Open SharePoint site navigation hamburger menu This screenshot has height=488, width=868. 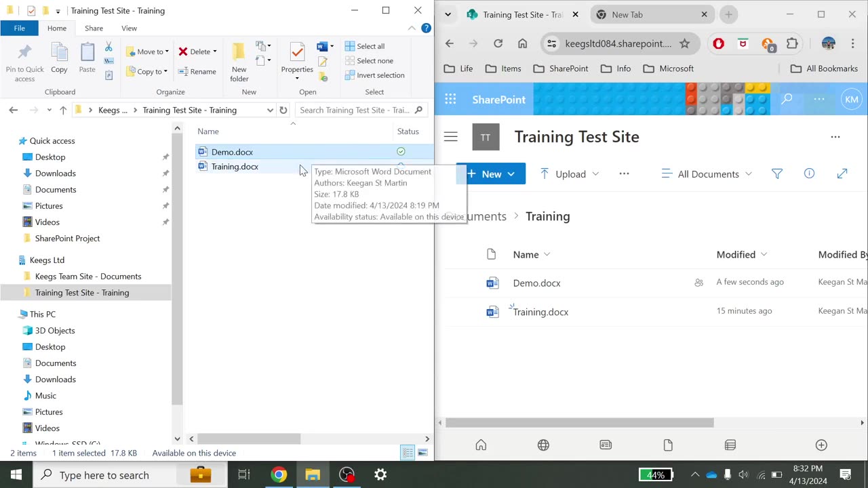[450, 137]
